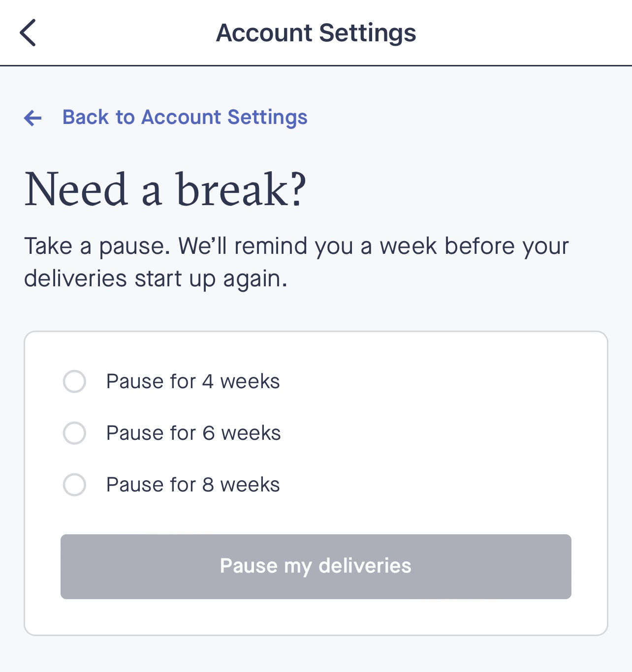The width and height of the screenshot is (632, 672).
Task: Choose the shortest pause duration radio circle
Action: 74,381
